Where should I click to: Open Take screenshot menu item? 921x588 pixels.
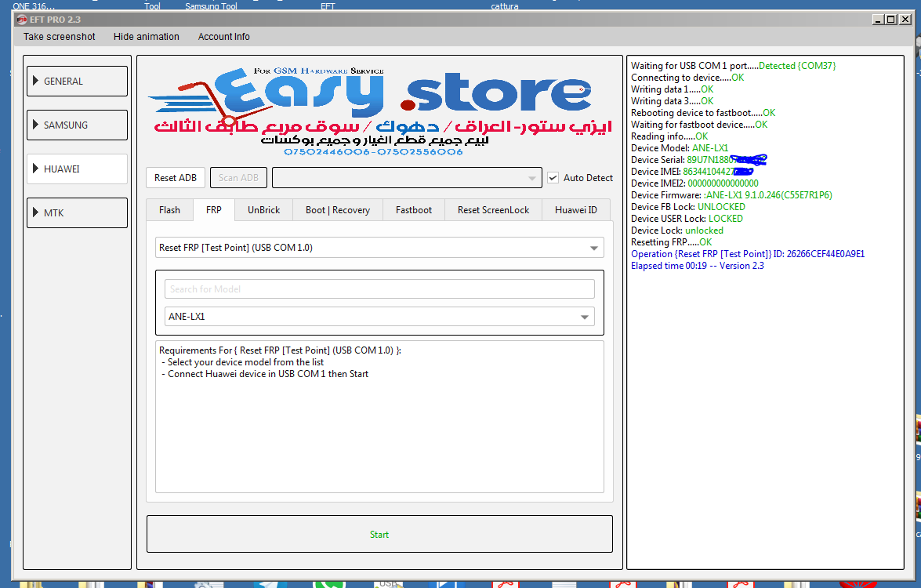60,36
